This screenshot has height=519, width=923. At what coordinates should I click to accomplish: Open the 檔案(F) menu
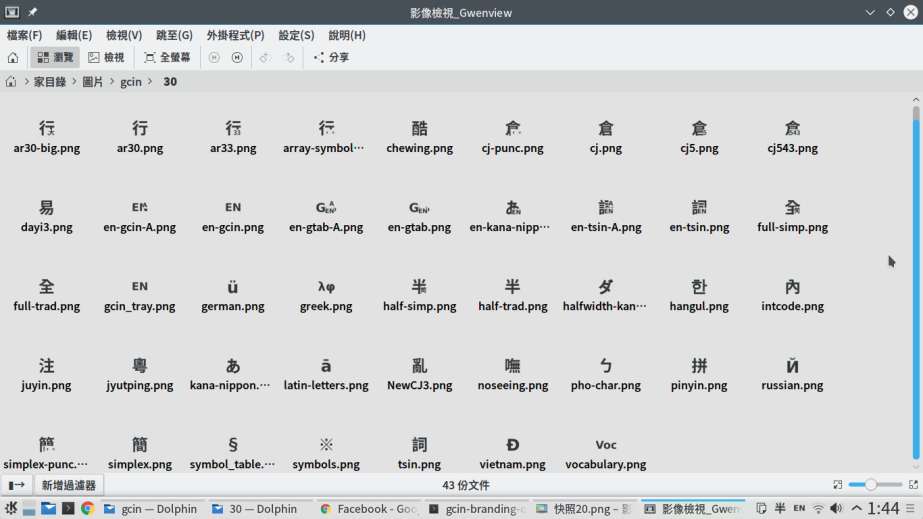pos(25,35)
